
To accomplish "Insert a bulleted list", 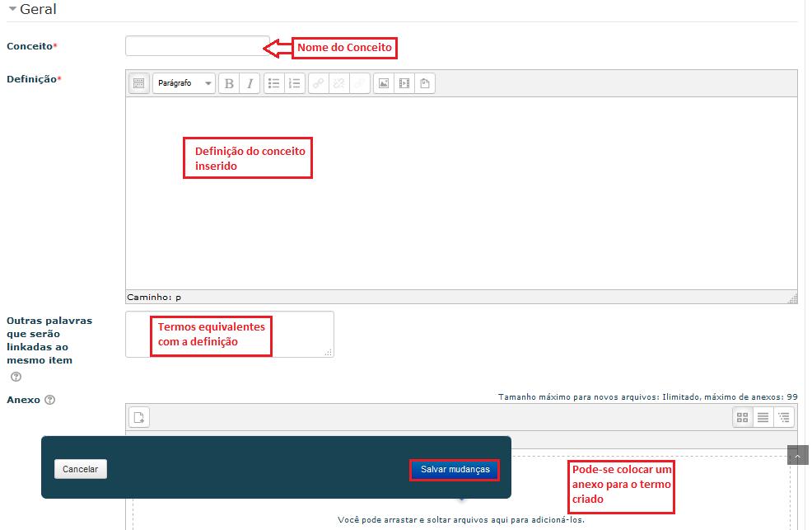I will coord(274,83).
